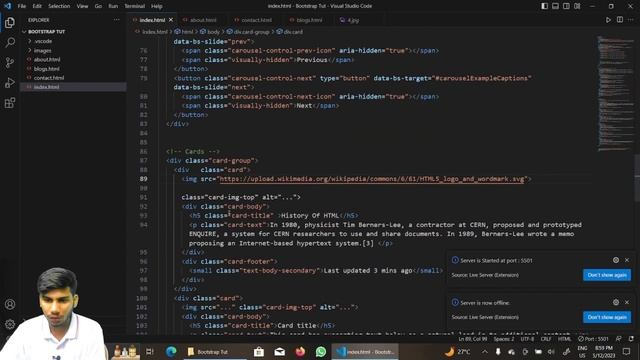Image resolution: width=640 pixels, height=360 pixels.
Task: Open Run and Debug view
Action: (x=10, y=82)
